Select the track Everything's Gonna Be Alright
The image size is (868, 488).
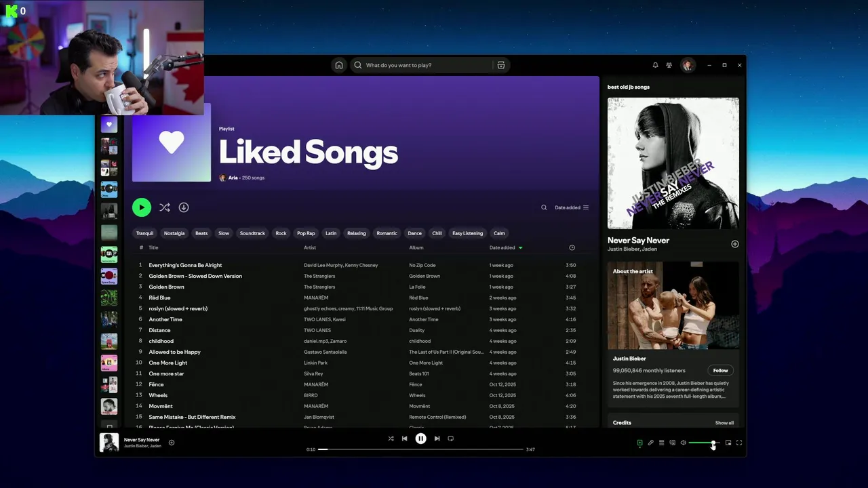click(x=185, y=265)
